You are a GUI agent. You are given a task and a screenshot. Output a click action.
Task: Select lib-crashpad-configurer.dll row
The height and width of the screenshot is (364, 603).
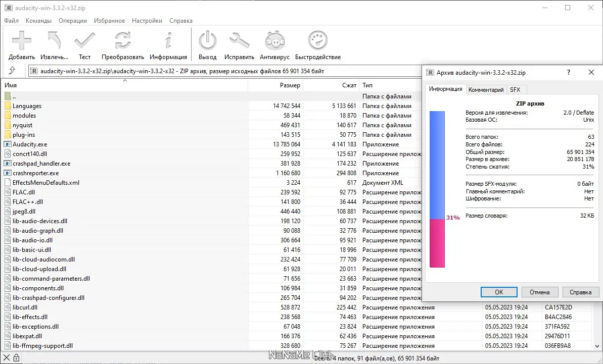(x=211, y=298)
